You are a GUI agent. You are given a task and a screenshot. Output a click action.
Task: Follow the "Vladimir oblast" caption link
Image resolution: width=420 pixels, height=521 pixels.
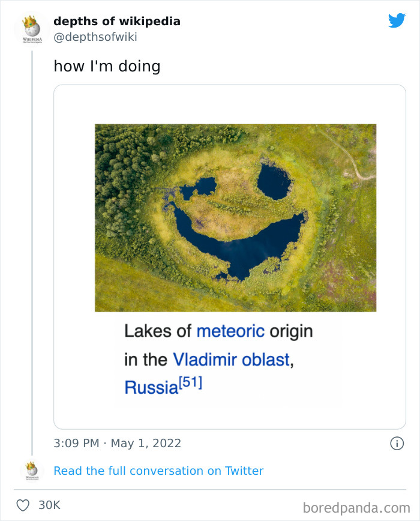coord(231,360)
